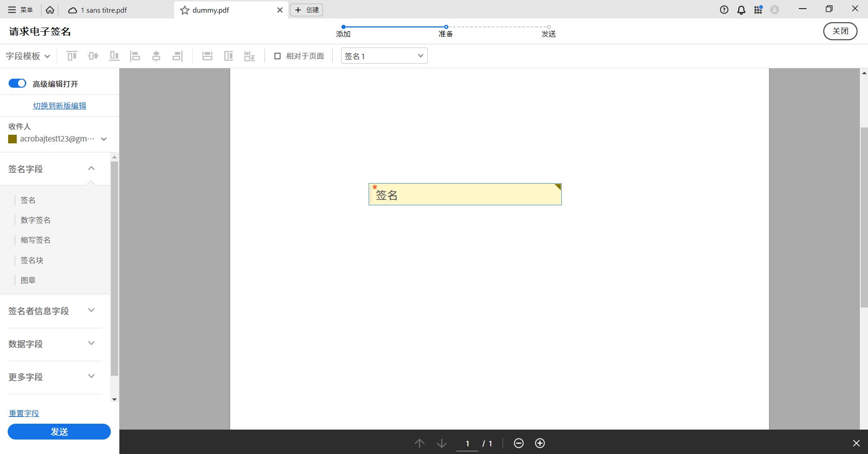
Task: Check the 相对于页面 checkbox
Action: [x=278, y=56]
